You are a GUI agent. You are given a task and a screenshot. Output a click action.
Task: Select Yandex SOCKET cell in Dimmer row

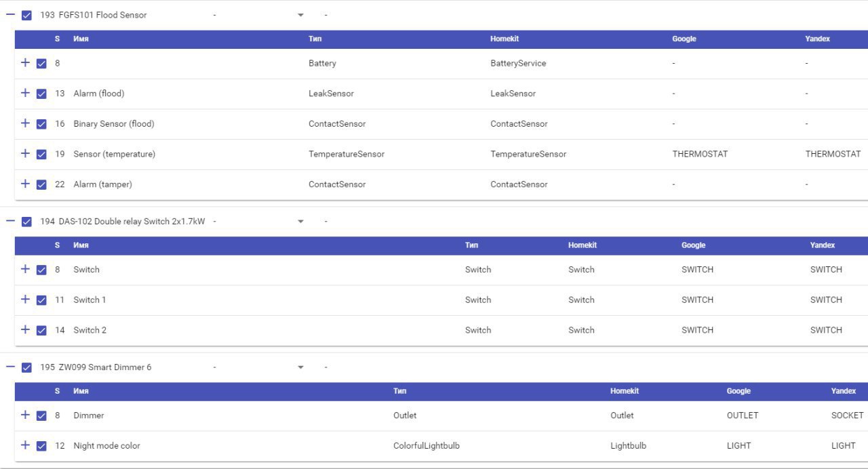[848, 415]
